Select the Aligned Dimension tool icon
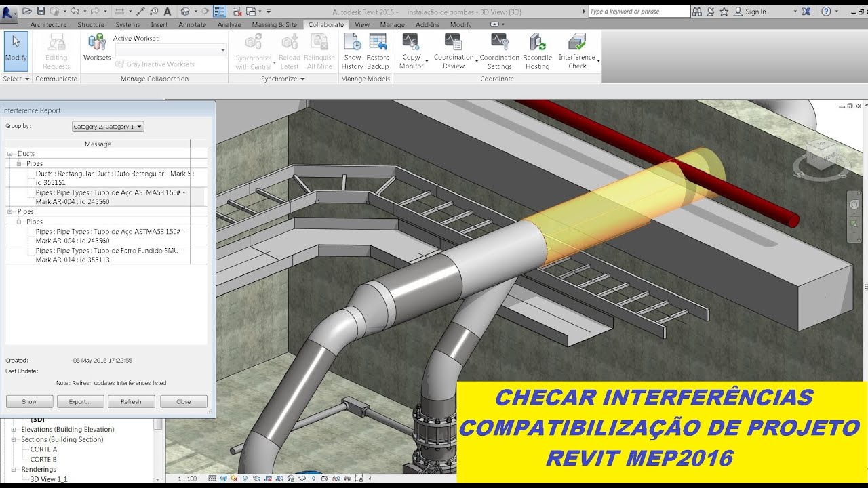The width and height of the screenshot is (868, 488). coord(139,11)
